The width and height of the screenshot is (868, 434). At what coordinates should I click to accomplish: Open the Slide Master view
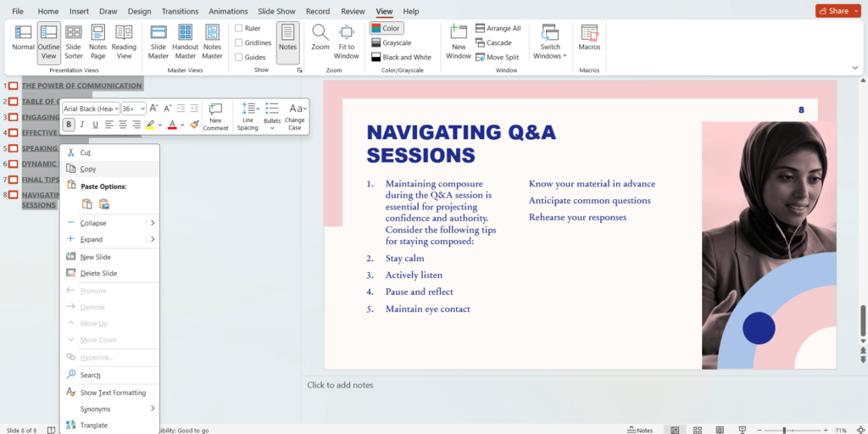[159, 40]
